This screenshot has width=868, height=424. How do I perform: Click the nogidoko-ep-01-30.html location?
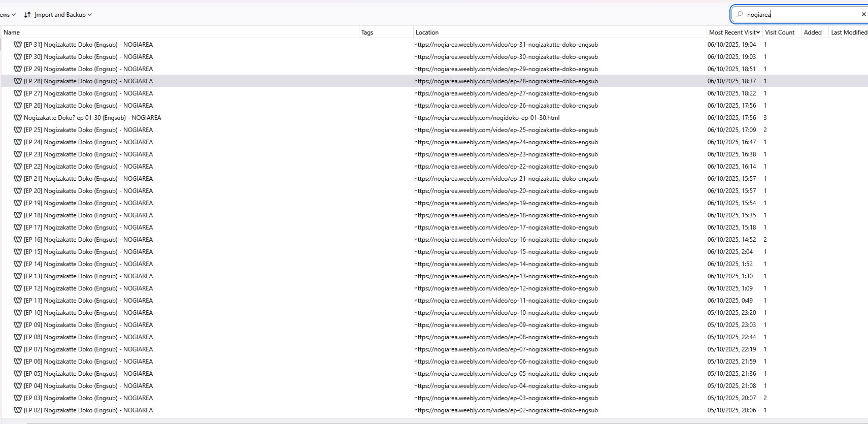pyautogui.click(x=487, y=118)
